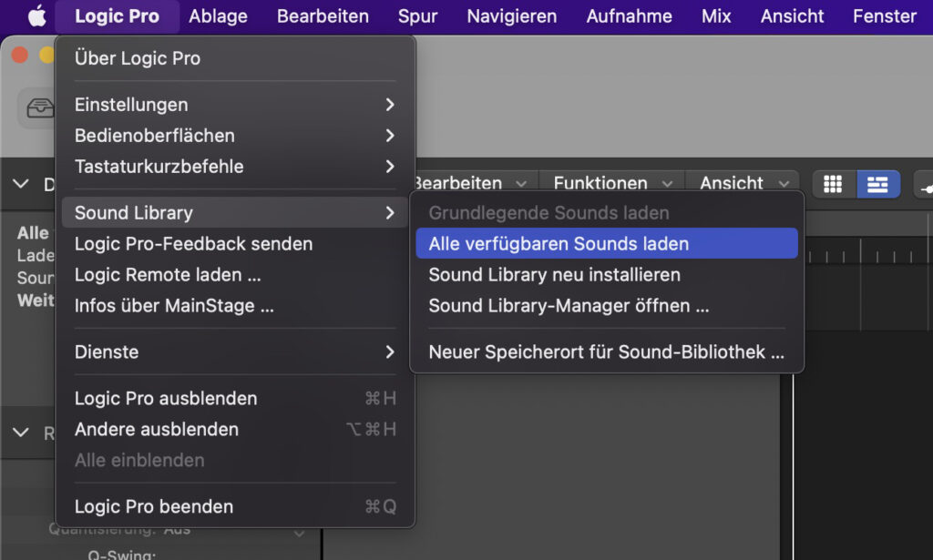The height and width of the screenshot is (560, 933).
Task: Open the Navigieren menu
Action: (512, 16)
